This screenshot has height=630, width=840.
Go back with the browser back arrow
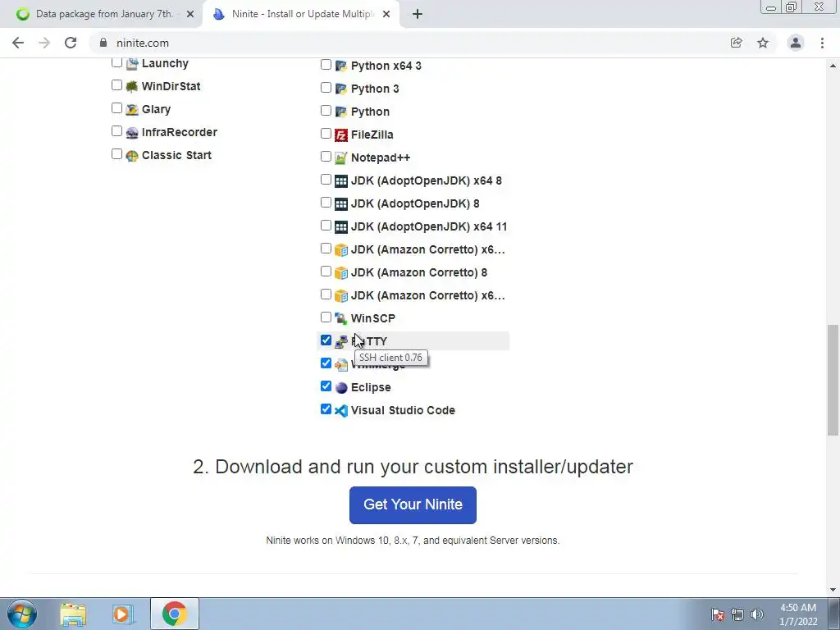click(18, 43)
